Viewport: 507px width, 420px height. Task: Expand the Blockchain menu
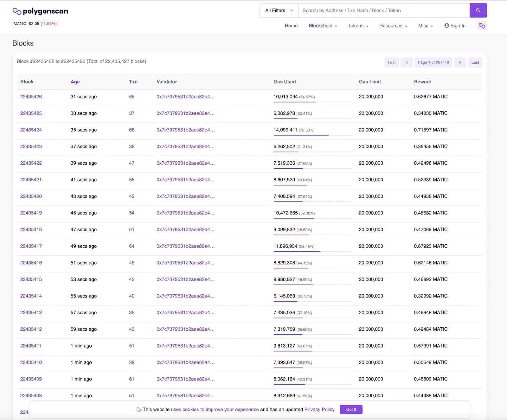(323, 26)
